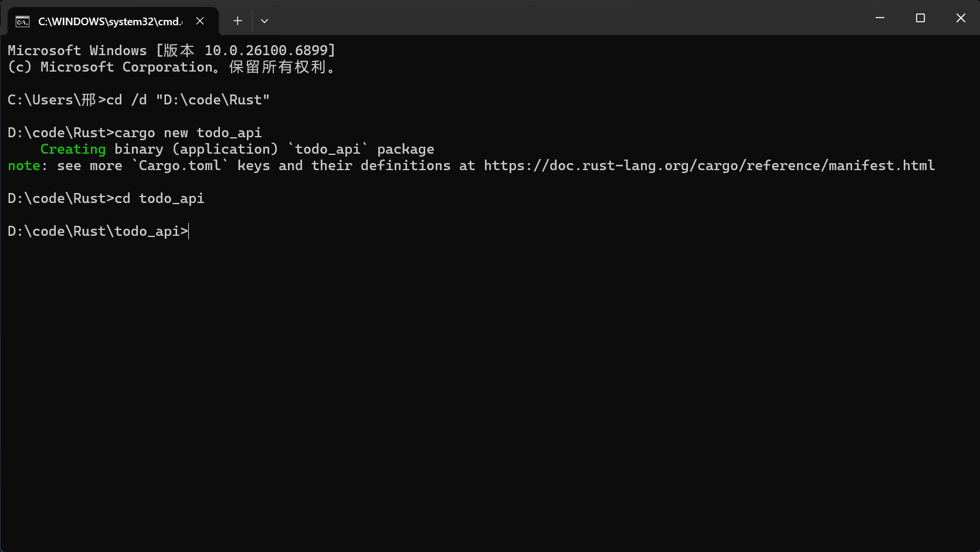
Task: Click the green "Creating" word
Action: click(73, 150)
